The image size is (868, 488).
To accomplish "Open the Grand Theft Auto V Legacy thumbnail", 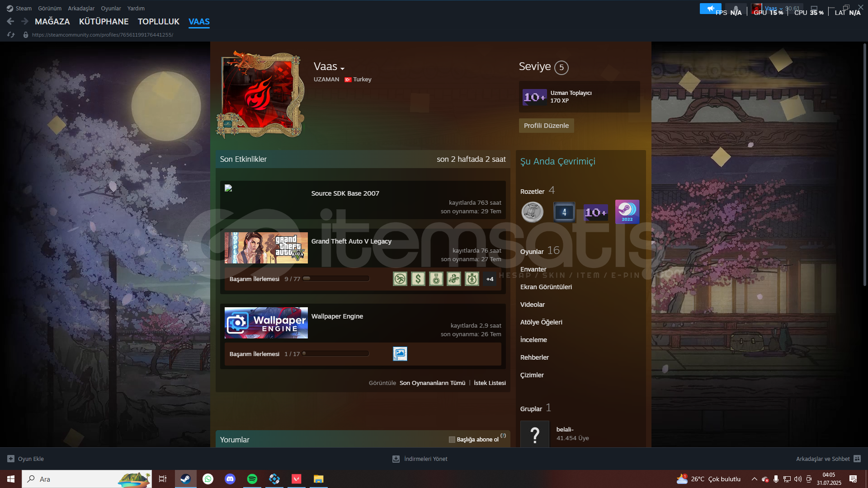I will (x=266, y=248).
